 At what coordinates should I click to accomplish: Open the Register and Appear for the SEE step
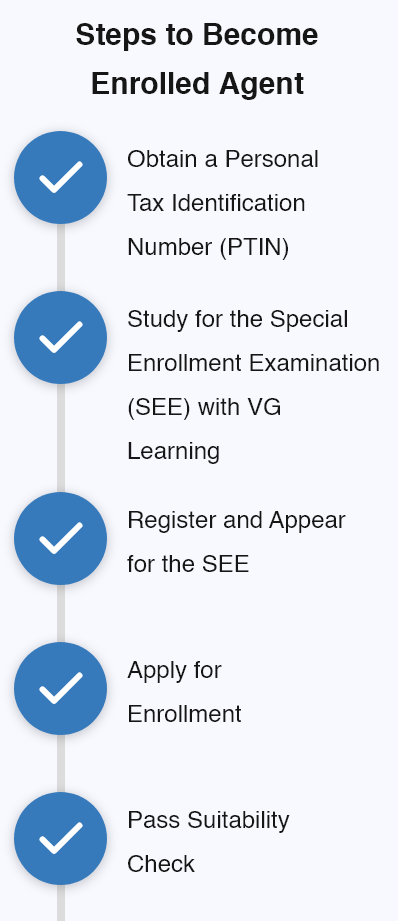[x=236, y=542]
